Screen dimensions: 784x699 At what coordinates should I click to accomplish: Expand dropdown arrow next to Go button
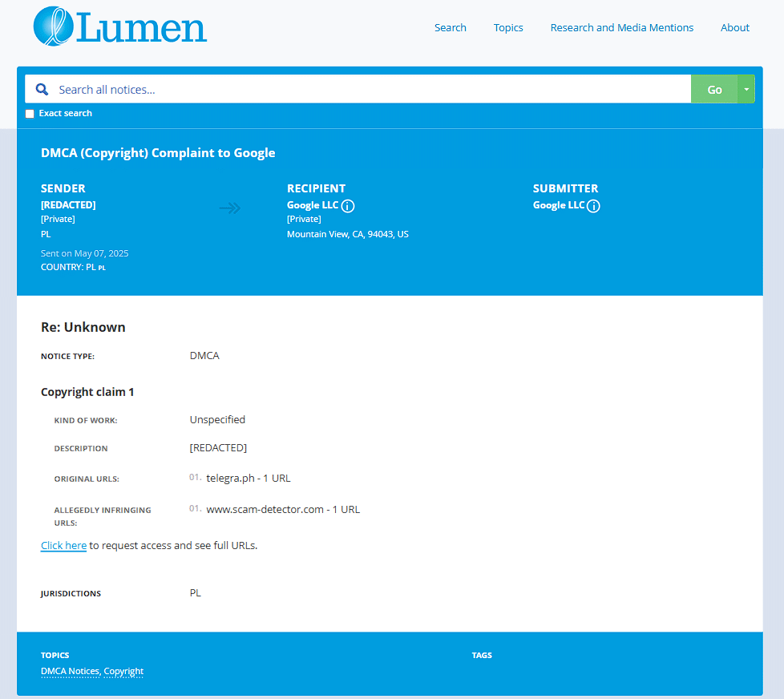coord(746,90)
